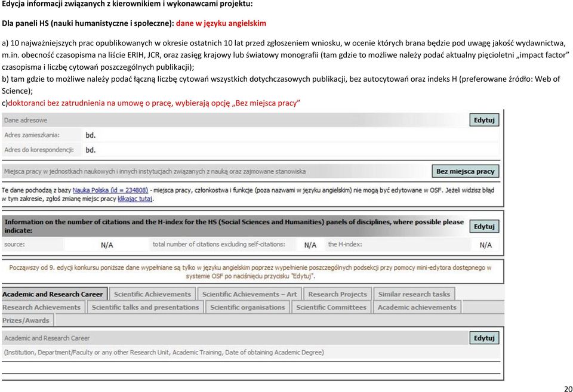Edit the citations and H-index information
This screenshot has height=392, width=573.
point(484,227)
